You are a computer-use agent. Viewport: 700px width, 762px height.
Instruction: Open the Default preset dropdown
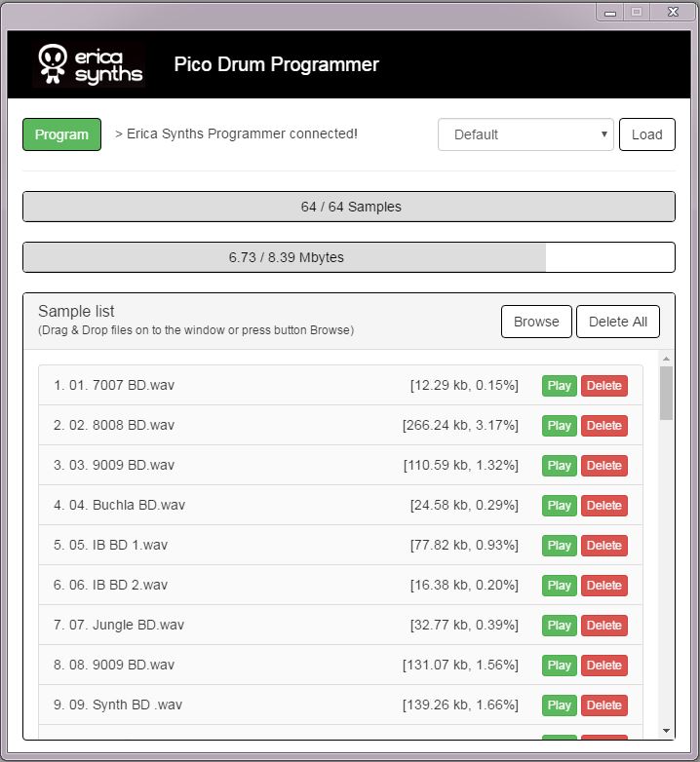coord(525,134)
